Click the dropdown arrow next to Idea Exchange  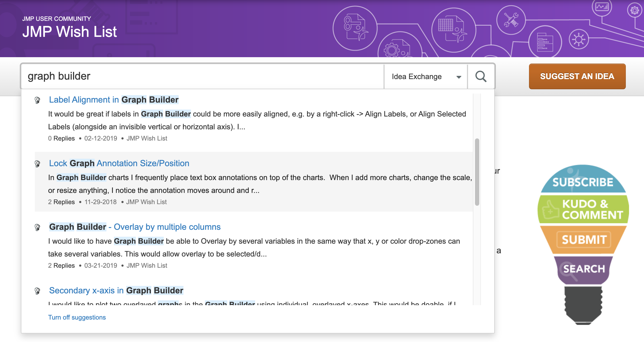[x=459, y=77]
